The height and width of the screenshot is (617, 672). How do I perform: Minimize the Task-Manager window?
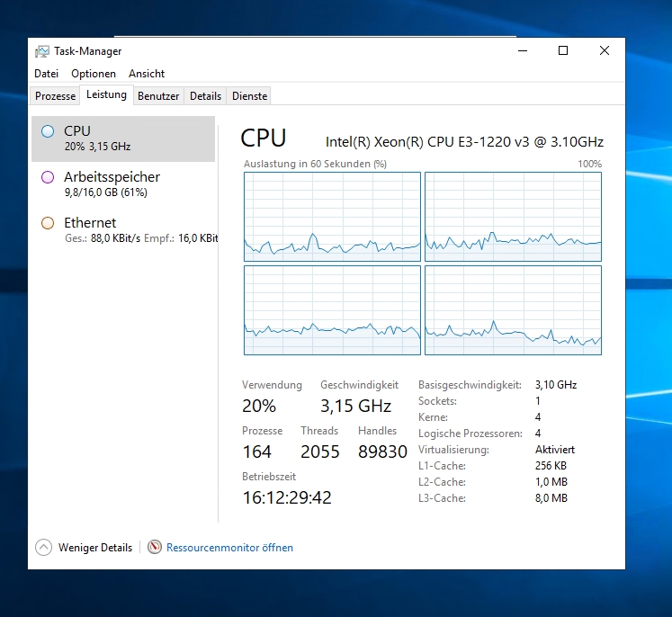(523, 50)
